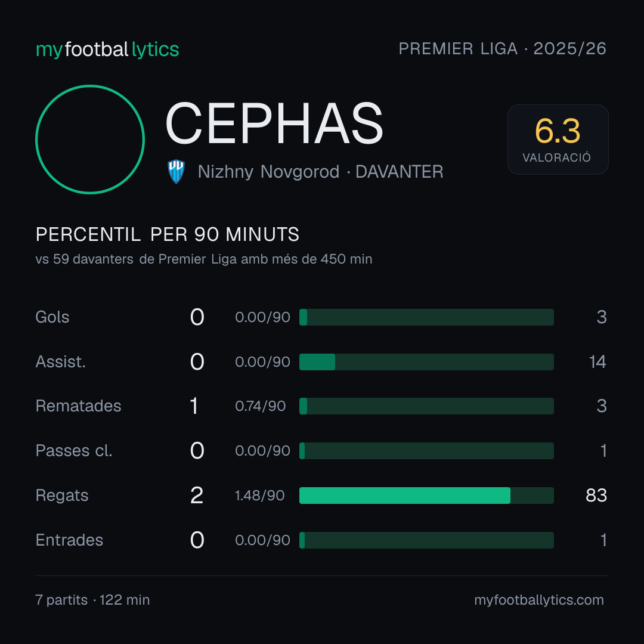Click the empty player photo circle
This screenshot has height=644, width=644.
coord(90,140)
